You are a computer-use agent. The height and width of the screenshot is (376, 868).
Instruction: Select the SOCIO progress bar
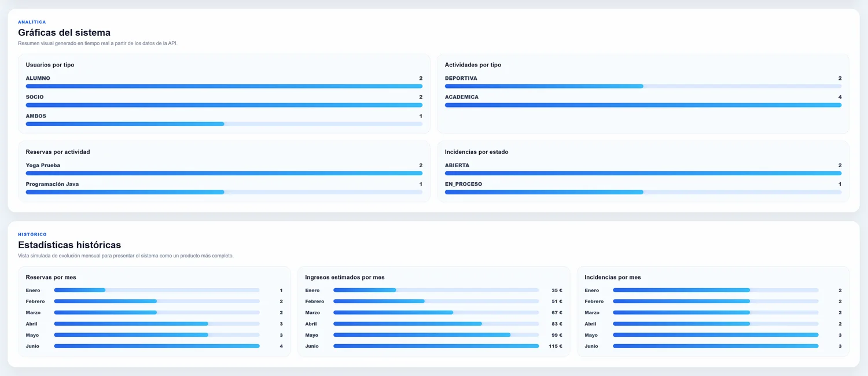[224, 105]
